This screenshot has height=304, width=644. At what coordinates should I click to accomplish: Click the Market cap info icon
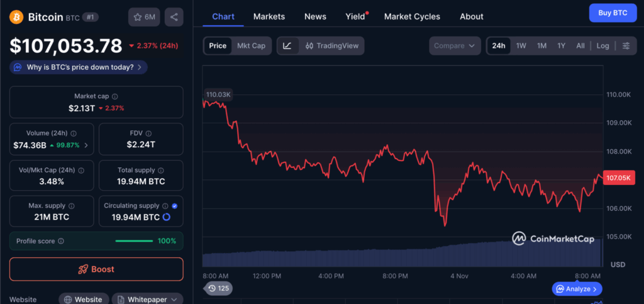pyautogui.click(x=114, y=96)
